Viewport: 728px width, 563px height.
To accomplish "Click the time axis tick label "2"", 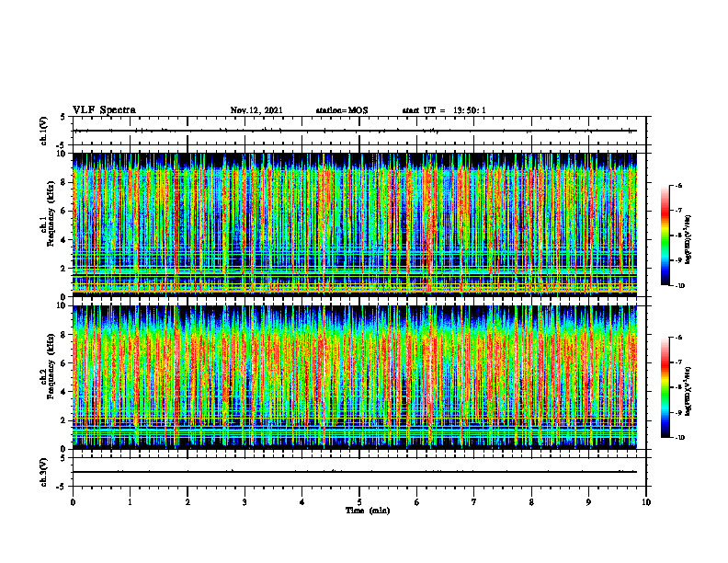I will (188, 502).
